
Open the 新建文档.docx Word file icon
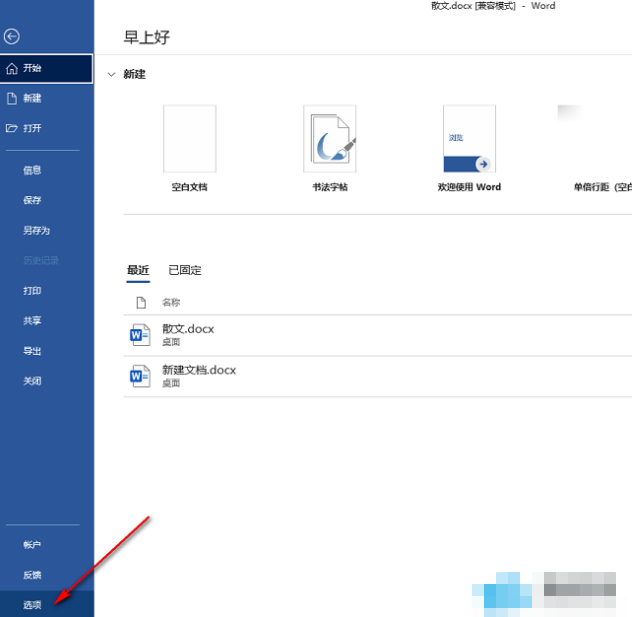pos(140,376)
